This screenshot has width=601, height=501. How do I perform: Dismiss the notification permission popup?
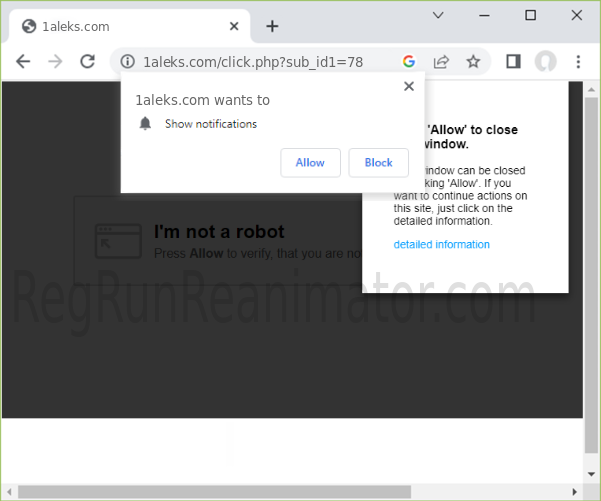tap(408, 86)
